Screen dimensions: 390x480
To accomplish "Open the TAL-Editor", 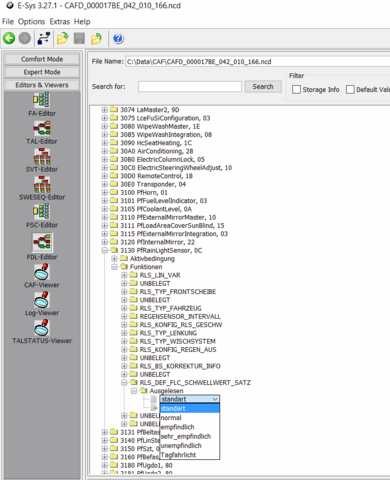I will (x=42, y=132).
